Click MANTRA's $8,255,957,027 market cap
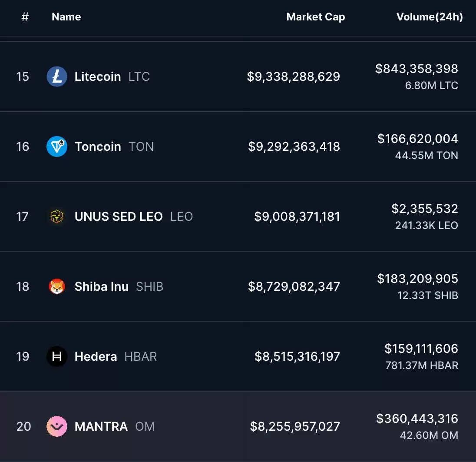 (x=295, y=426)
